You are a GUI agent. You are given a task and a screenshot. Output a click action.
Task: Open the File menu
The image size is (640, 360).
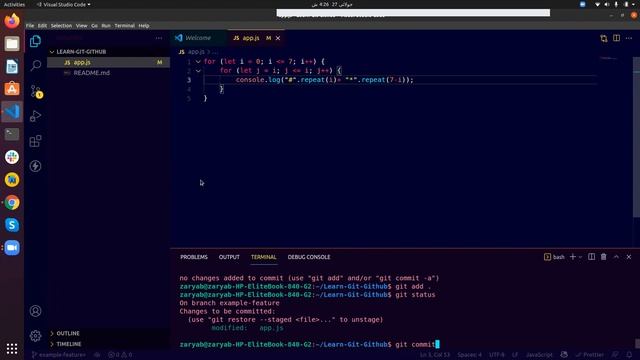pos(30,25)
